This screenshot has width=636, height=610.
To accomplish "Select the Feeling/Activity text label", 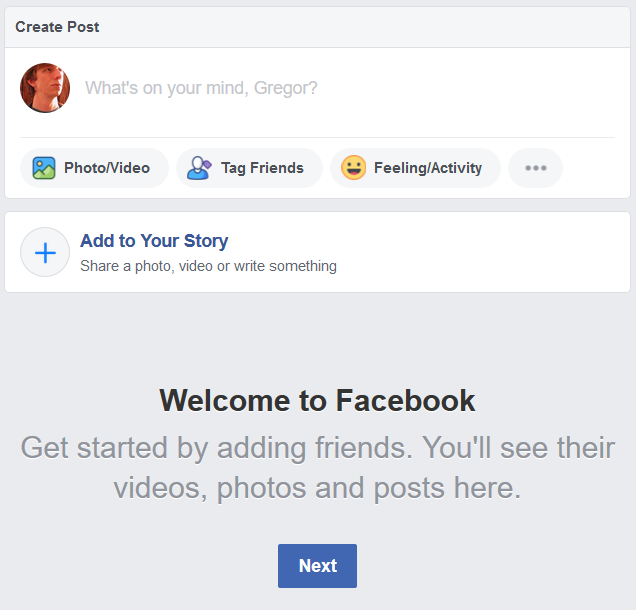I will [x=428, y=168].
